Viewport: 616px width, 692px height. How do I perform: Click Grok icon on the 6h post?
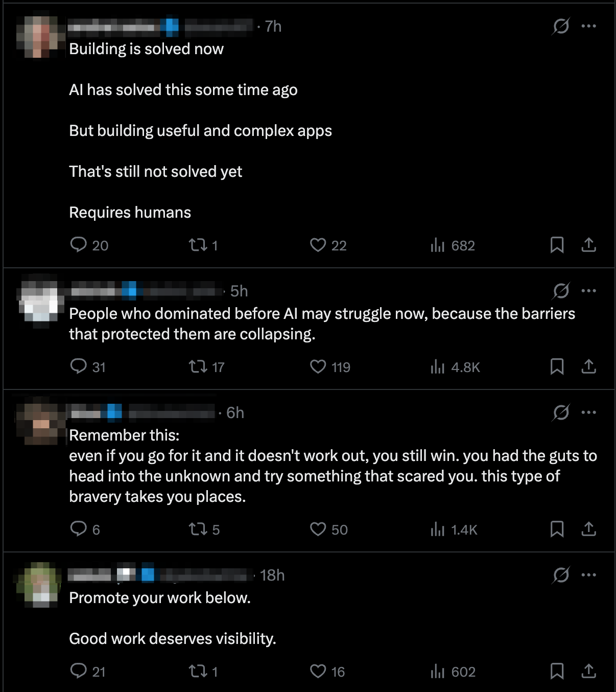point(561,412)
